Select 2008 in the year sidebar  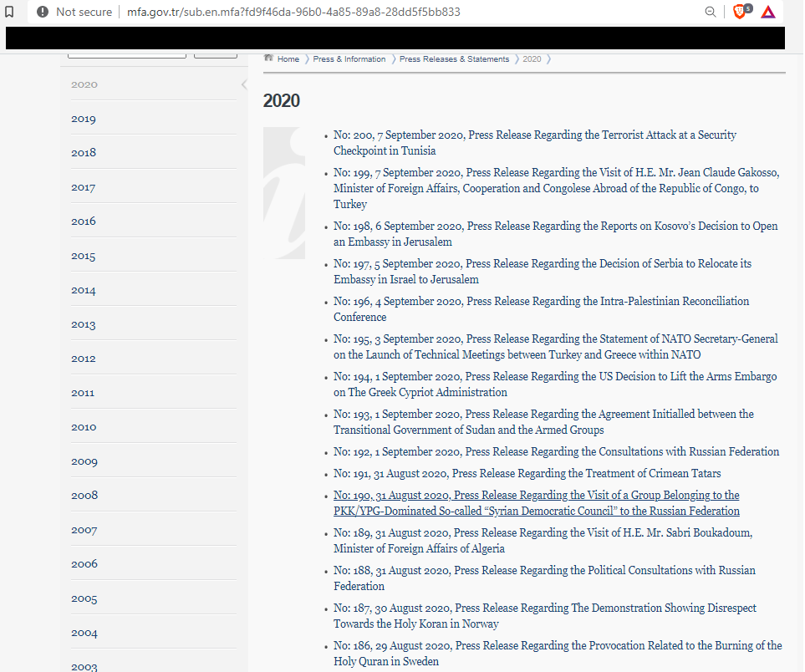point(84,496)
